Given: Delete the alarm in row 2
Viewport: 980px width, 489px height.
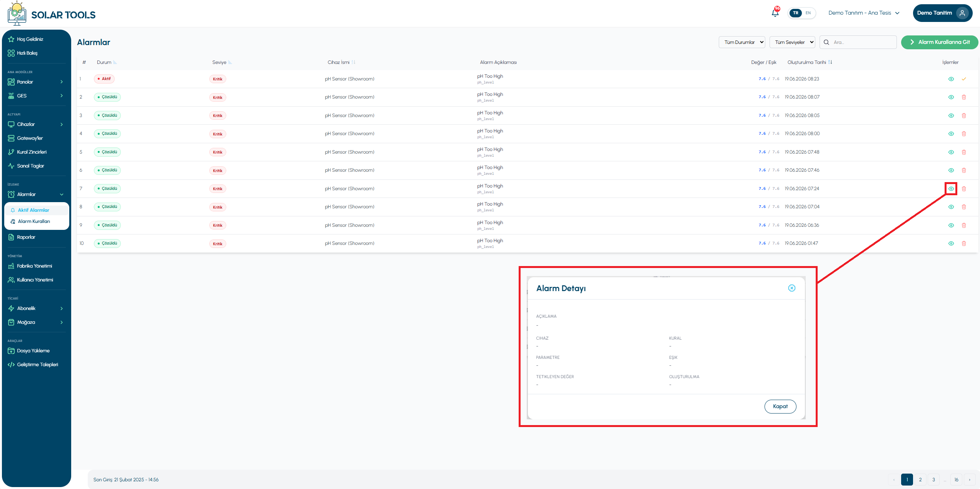Looking at the screenshot, I should 964,97.
